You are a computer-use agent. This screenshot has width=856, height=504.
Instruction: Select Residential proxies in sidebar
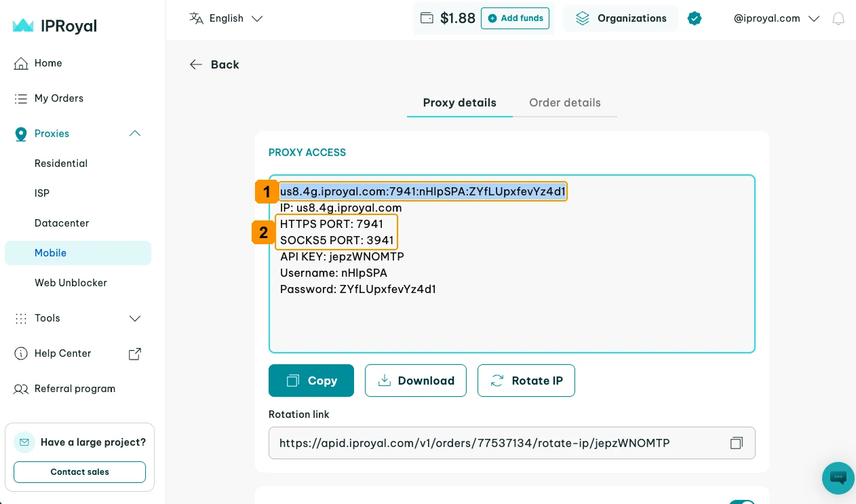[x=61, y=163]
